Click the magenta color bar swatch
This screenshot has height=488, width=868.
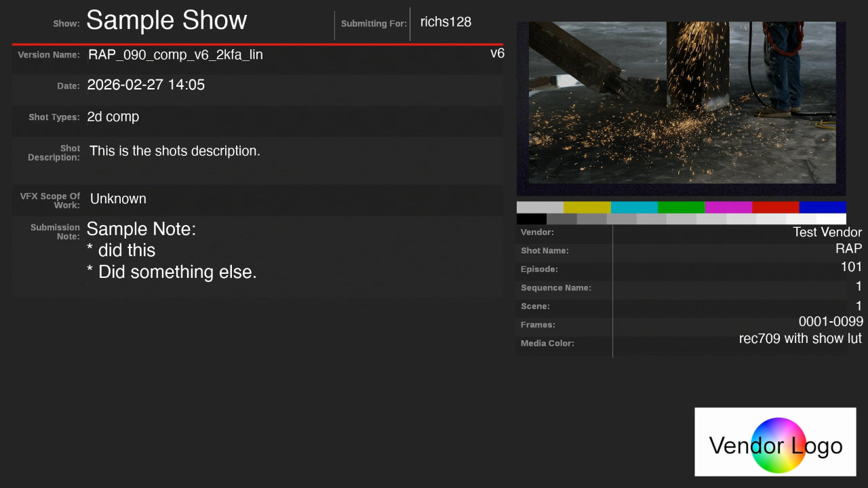[728, 207]
